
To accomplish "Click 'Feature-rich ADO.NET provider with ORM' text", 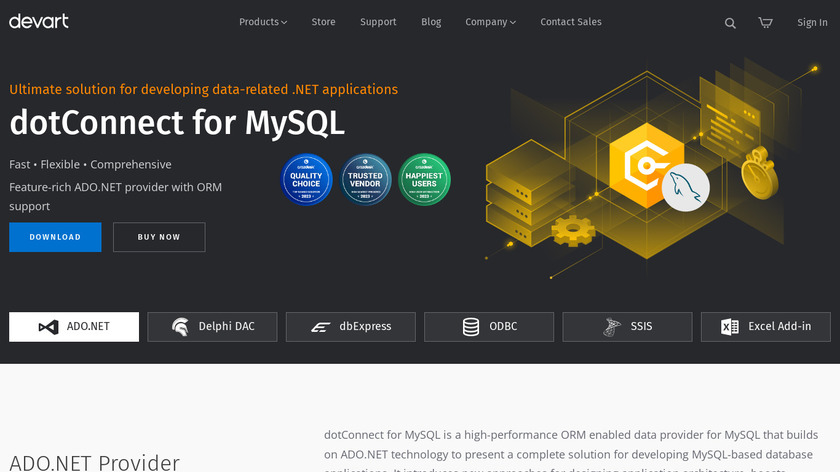I will [116, 188].
